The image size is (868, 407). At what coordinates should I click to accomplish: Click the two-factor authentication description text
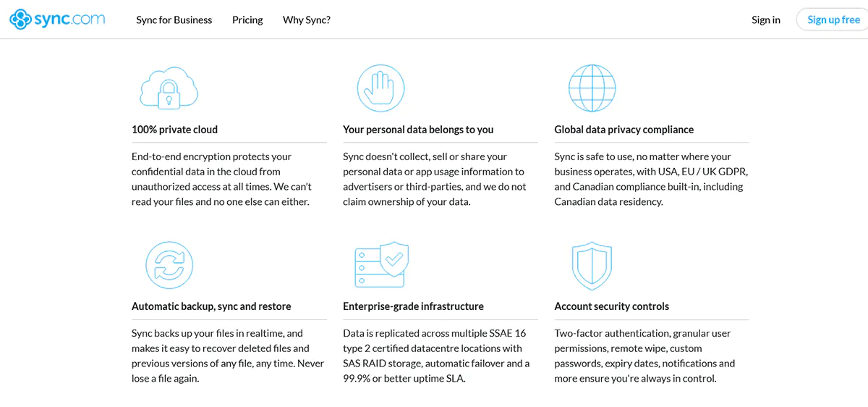(x=644, y=356)
